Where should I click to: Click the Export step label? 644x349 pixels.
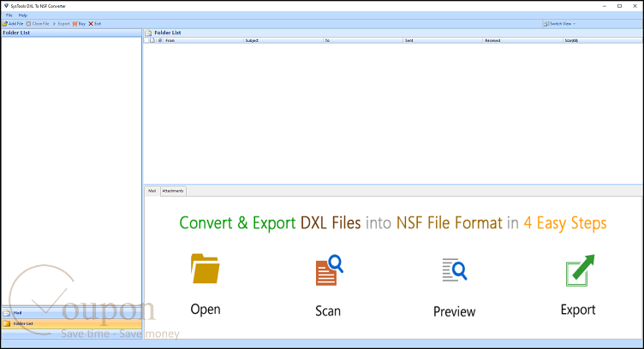click(x=578, y=310)
